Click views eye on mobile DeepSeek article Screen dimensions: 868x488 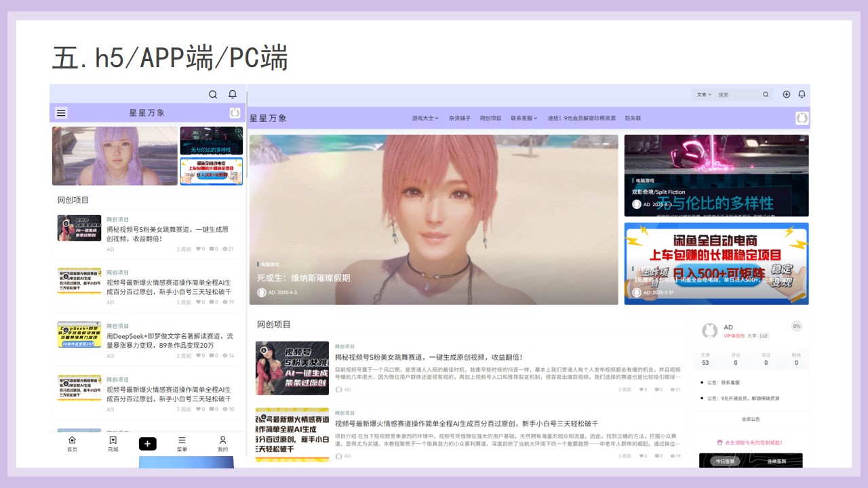pyautogui.click(x=225, y=356)
